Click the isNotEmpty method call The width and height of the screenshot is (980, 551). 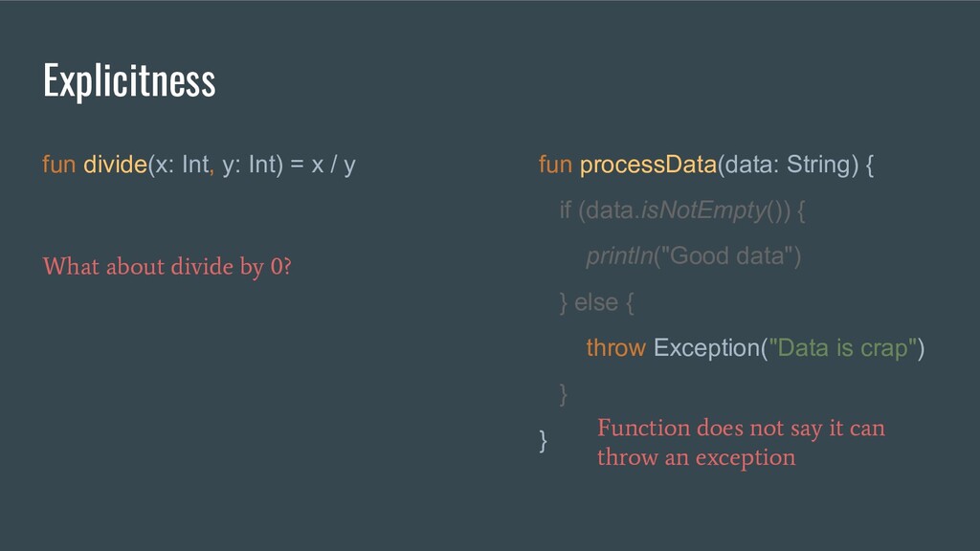click(x=703, y=210)
